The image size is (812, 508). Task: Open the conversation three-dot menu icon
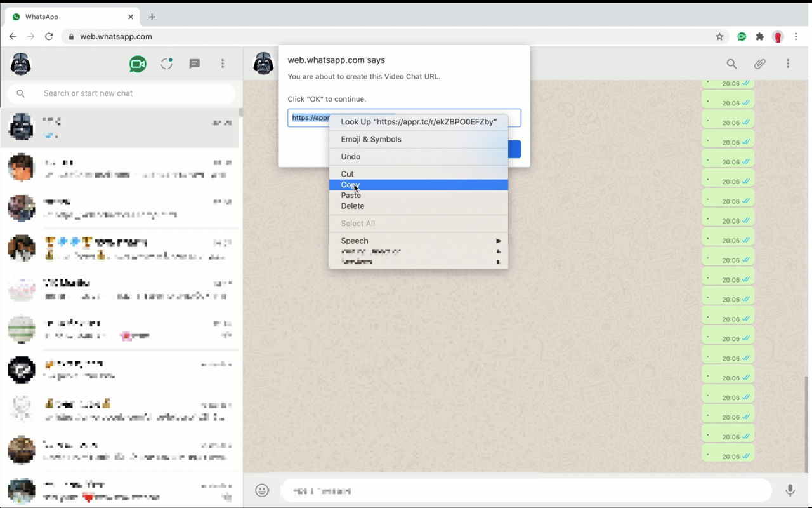tap(788, 63)
